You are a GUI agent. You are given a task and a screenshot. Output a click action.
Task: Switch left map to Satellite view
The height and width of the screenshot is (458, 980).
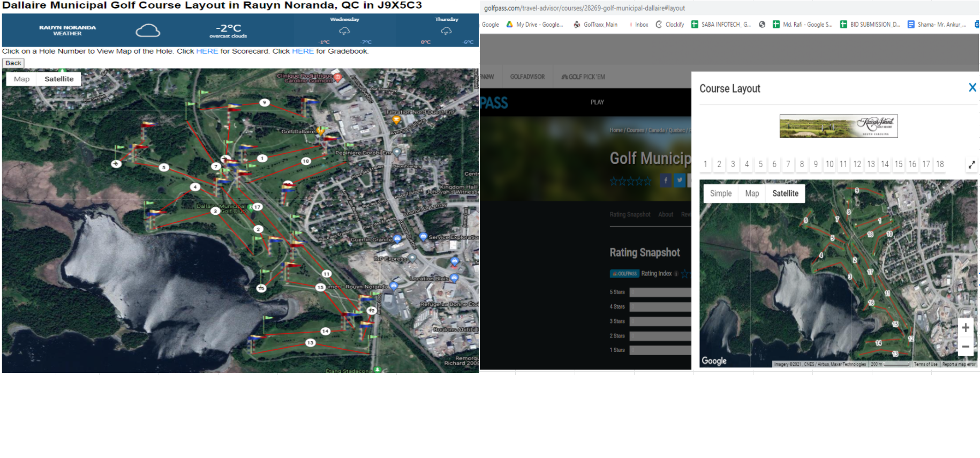59,79
